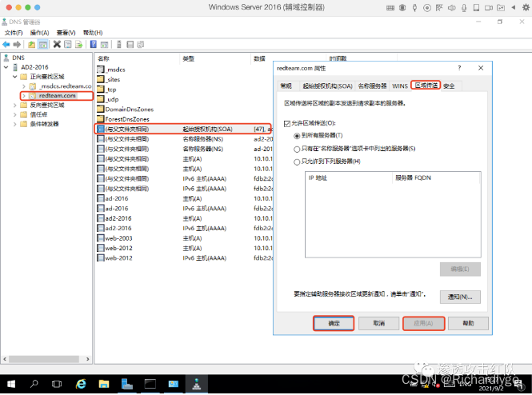Click the Up One Level folder icon

point(31,45)
